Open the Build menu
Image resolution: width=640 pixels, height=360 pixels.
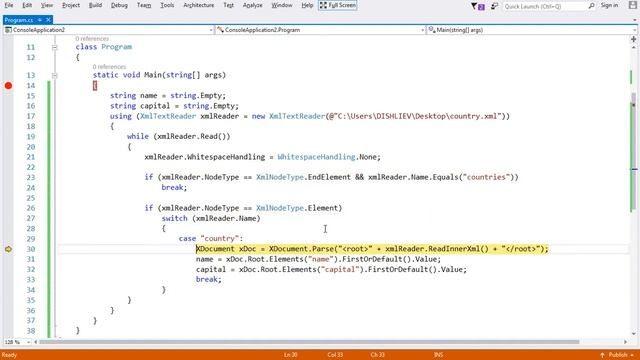coord(96,5)
